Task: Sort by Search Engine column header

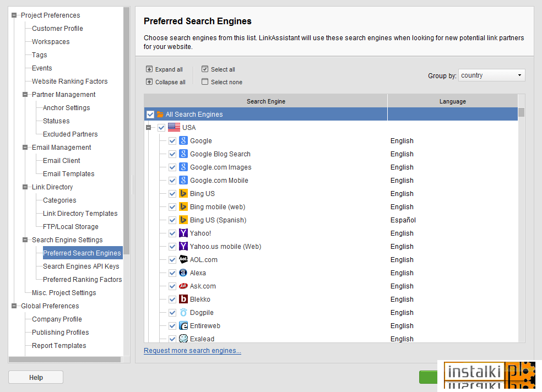Action: [266, 101]
